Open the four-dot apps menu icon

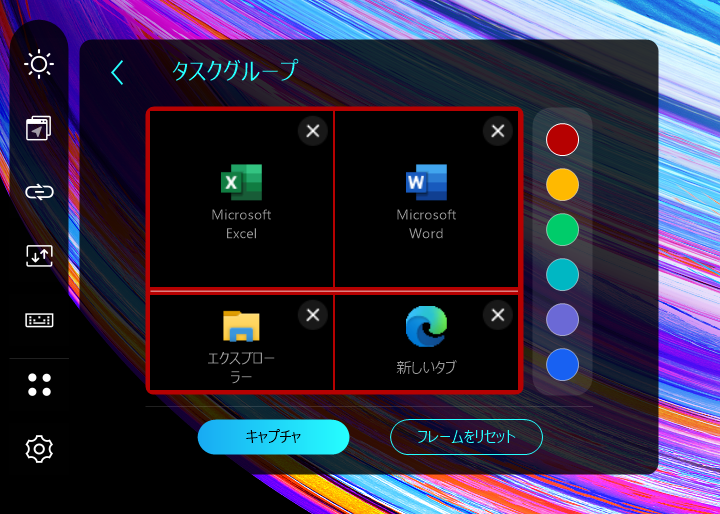coord(39,384)
